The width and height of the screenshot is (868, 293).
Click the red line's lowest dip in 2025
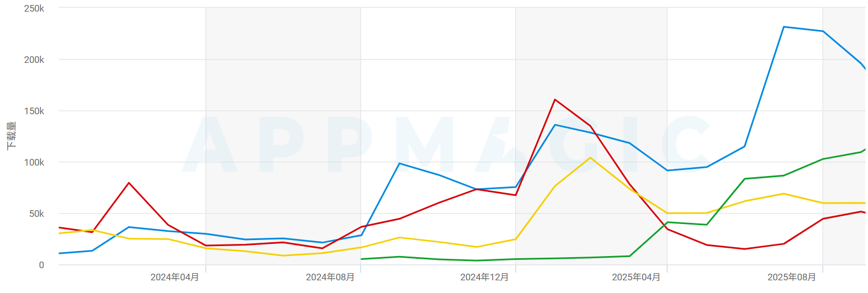(x=744, y=249)
